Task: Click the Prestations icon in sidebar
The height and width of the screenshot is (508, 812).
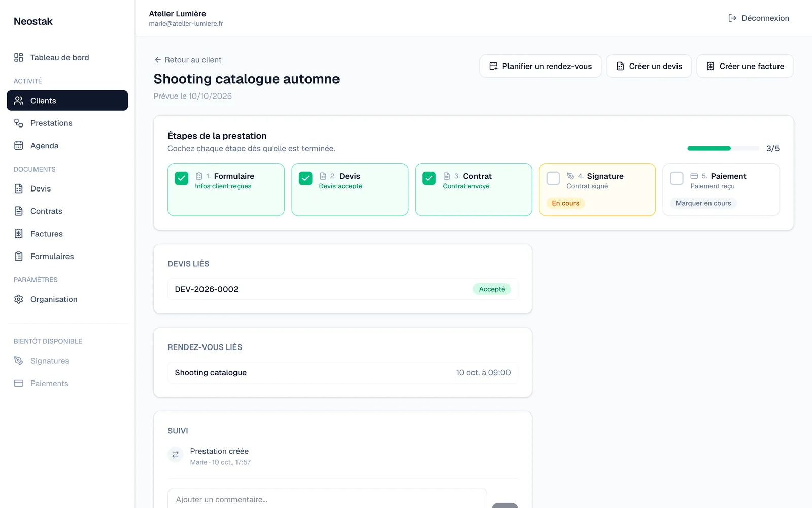Action: pos(19,123)
